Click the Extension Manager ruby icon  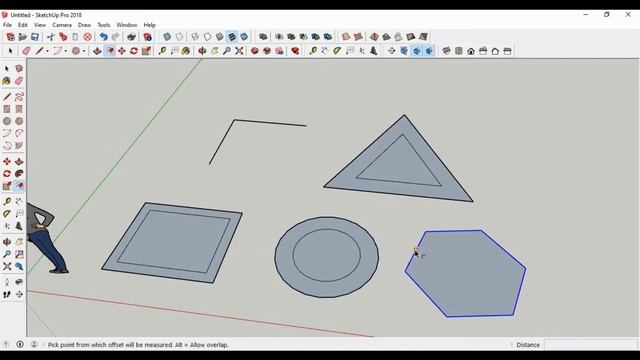coord(295,51)
